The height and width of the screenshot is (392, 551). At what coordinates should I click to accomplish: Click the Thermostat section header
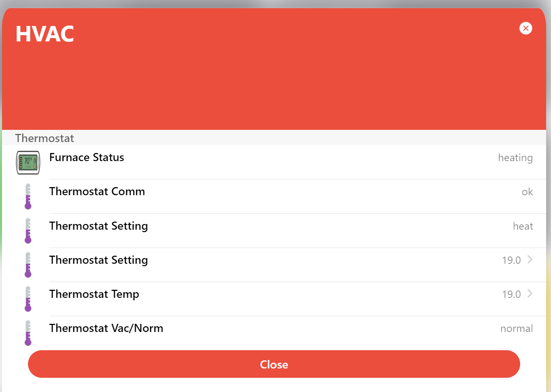[45, 138]
